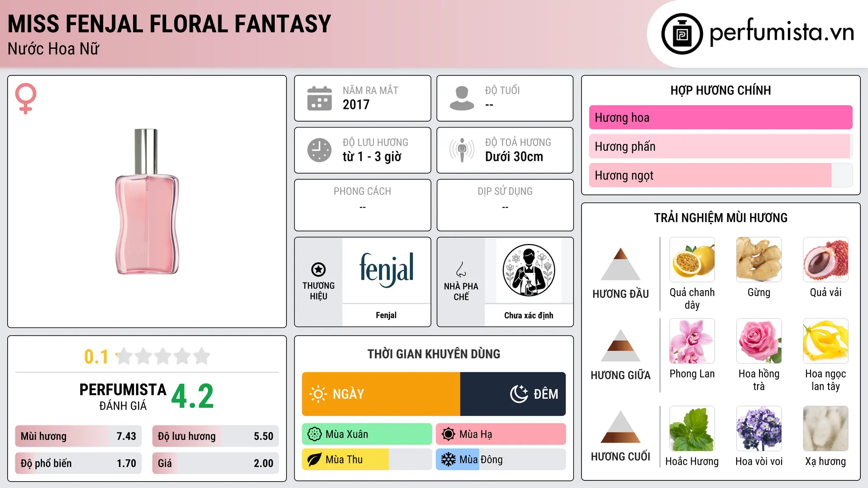The image size is (868, 488).
Task: Select the Đêm nighttime segment
Action: pyautogui.click(x=513, y=394)
